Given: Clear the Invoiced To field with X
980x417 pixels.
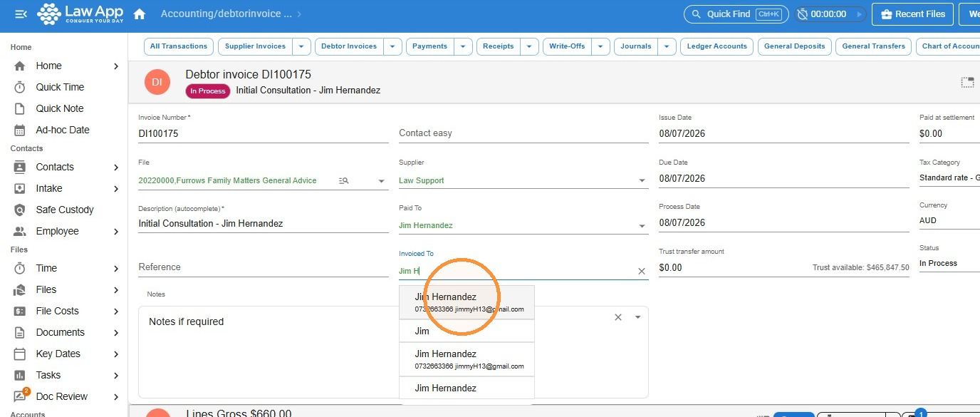Looking at the screenshot, I should 641,271.
